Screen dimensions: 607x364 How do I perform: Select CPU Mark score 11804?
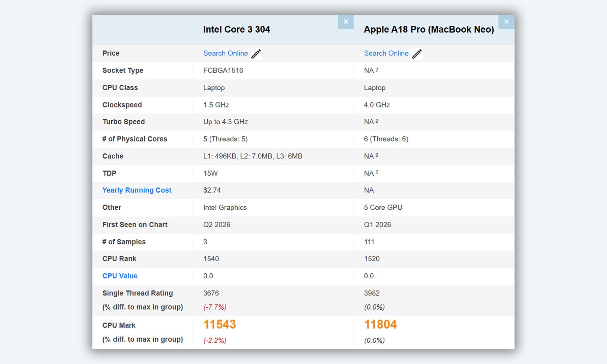380,325
